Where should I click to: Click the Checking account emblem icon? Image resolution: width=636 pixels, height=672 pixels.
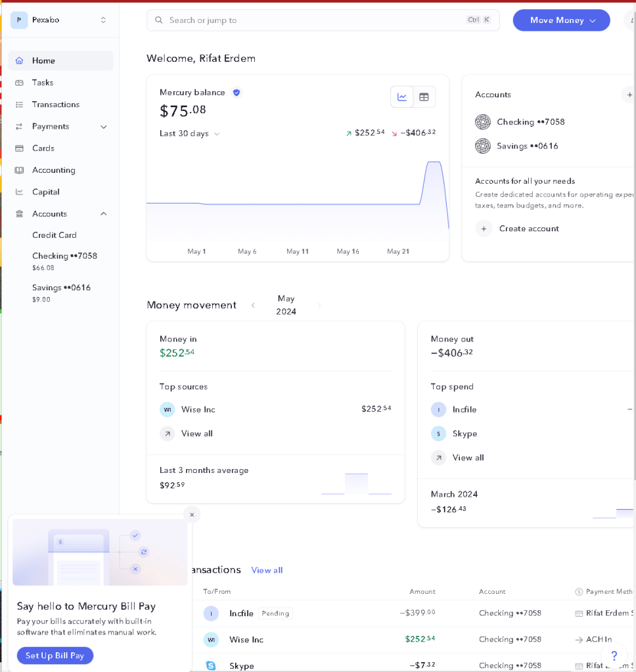point(482,122)
